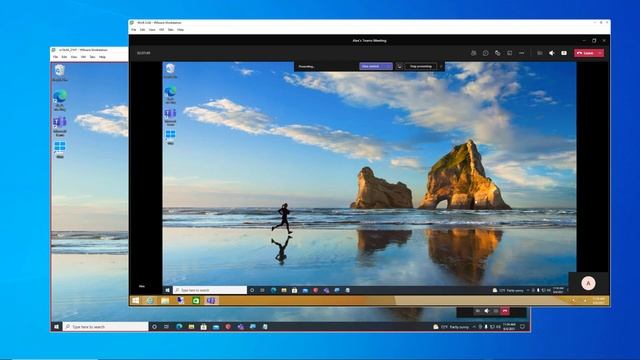640x360 pixels.
Task: Click the clock on the back VMware taskbar
Action: [x=509, y=327]
